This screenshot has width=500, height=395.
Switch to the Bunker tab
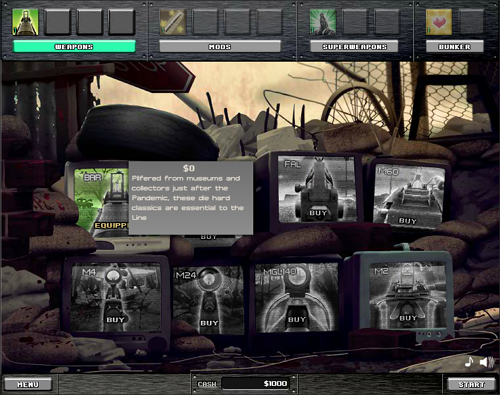coord(455,47)
